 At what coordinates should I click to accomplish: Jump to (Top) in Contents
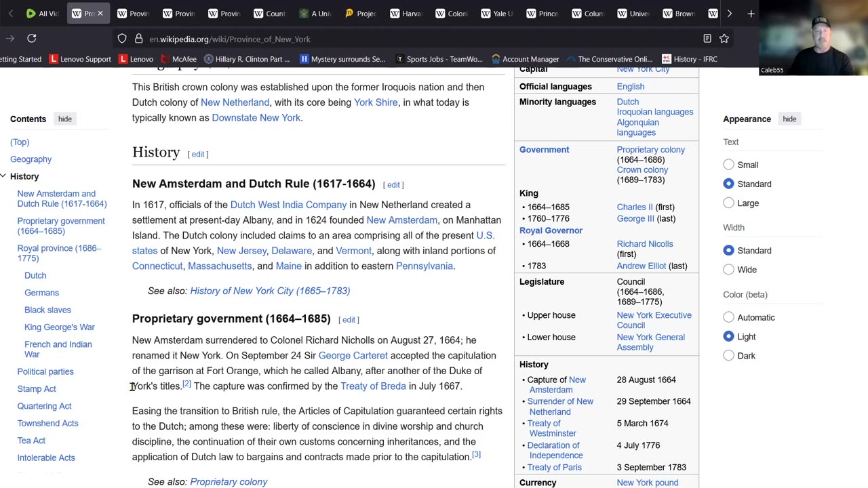point(20,142)
